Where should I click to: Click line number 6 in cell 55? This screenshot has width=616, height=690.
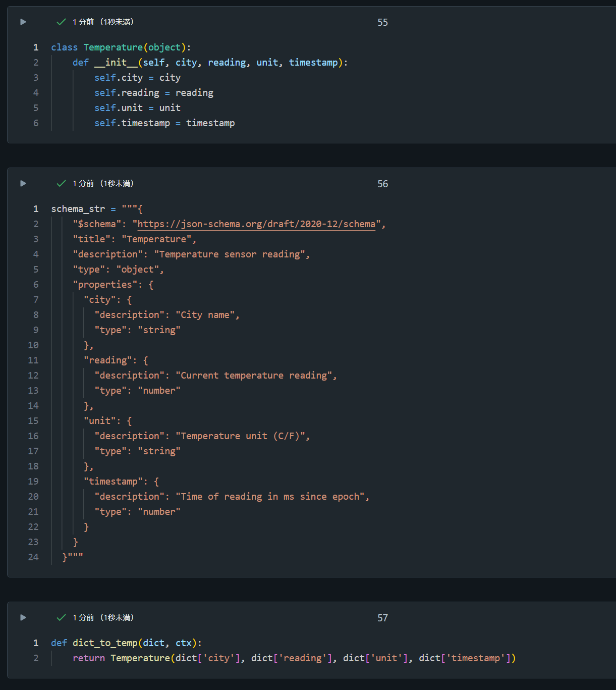point(36,123)
